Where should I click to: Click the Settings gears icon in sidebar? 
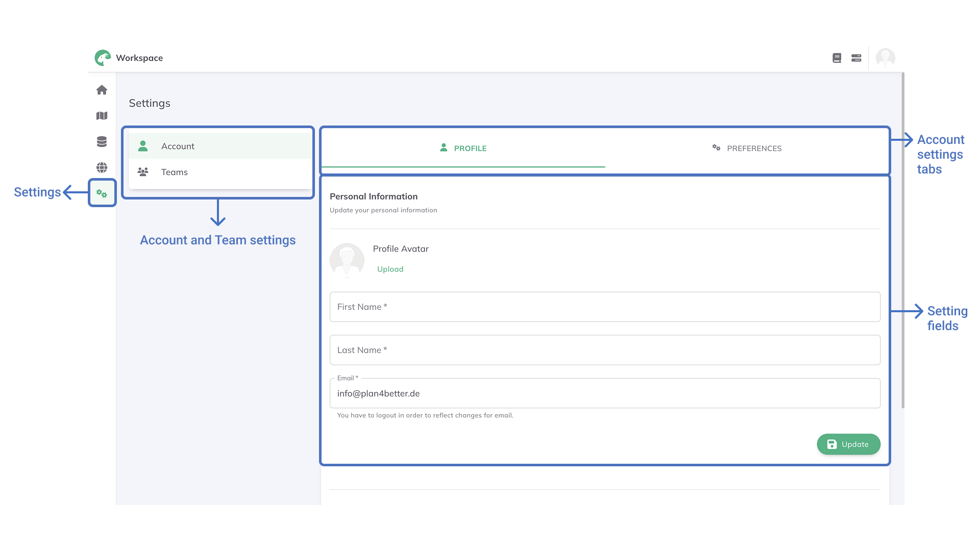pyautogui.click(x=102, y=193)
